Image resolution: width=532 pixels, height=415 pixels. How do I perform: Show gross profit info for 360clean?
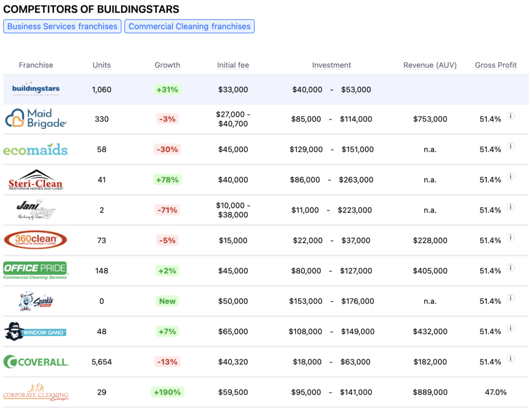[510, 237]
